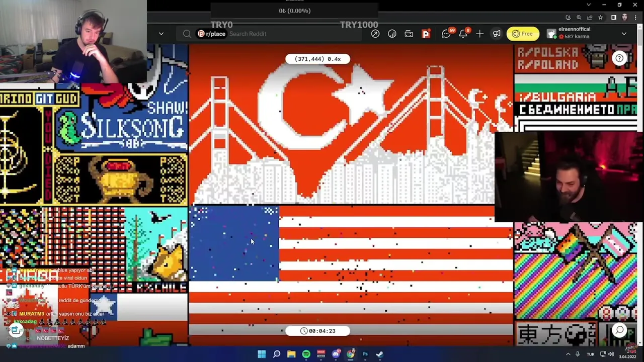Open the Chrome profile avatar

pyautogui.click(x=625, y=18)
